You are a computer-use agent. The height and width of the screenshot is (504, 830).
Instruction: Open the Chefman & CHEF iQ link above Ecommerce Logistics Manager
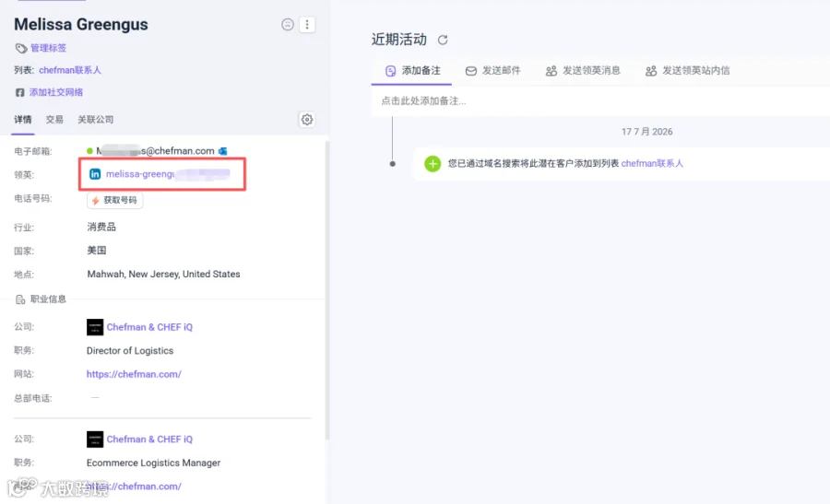149,439
